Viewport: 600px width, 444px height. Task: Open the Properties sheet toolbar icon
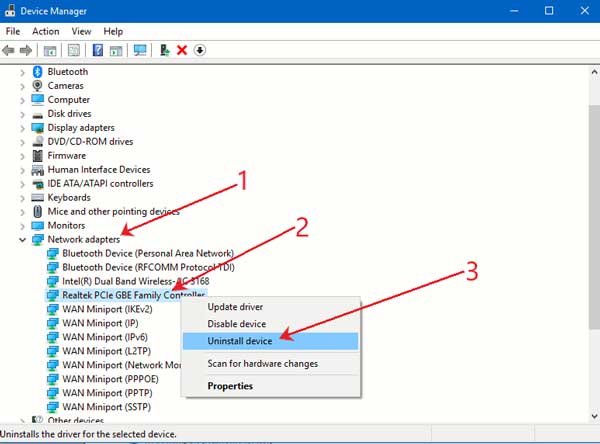pos(74,50)
